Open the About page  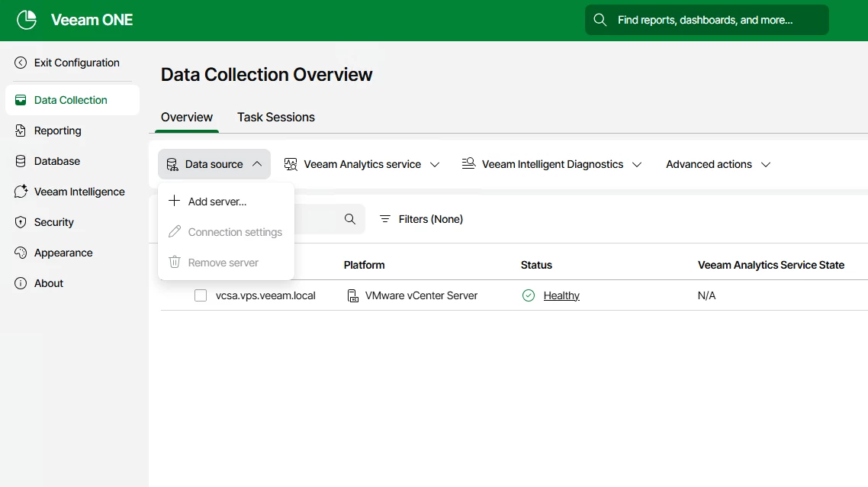72,283
